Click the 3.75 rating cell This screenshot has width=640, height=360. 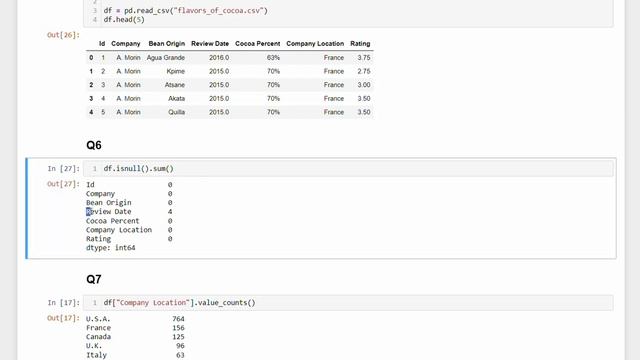[x=364, y=58]
